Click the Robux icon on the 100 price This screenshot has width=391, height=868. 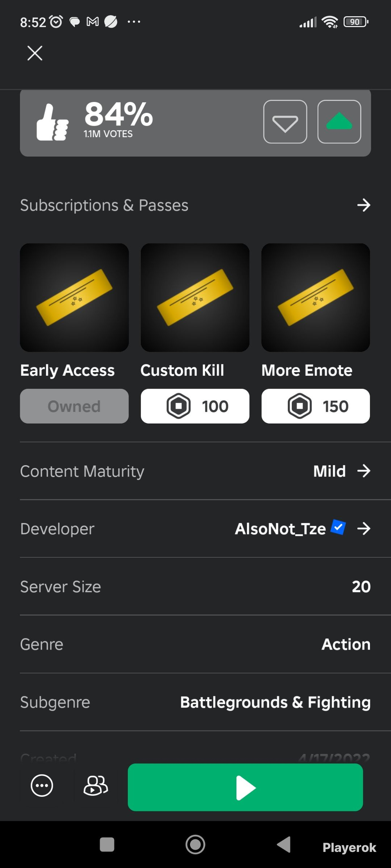click(x=179, y=406)
